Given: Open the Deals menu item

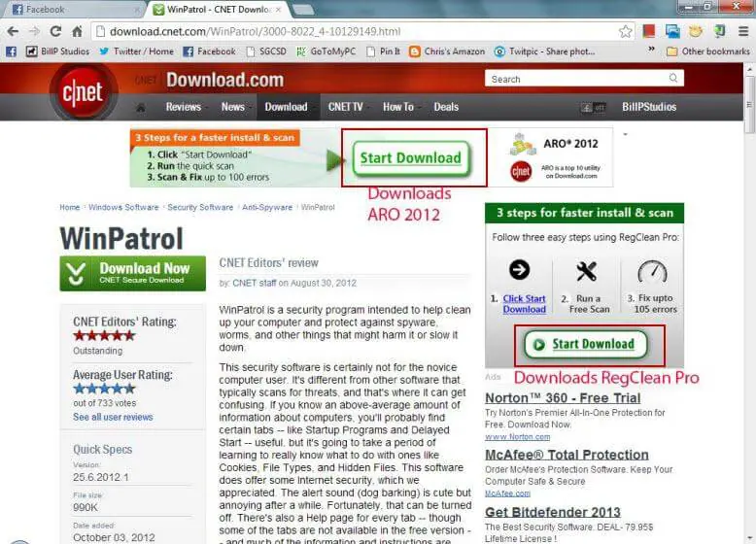Looking at the screenshot, I should (446, 107).
